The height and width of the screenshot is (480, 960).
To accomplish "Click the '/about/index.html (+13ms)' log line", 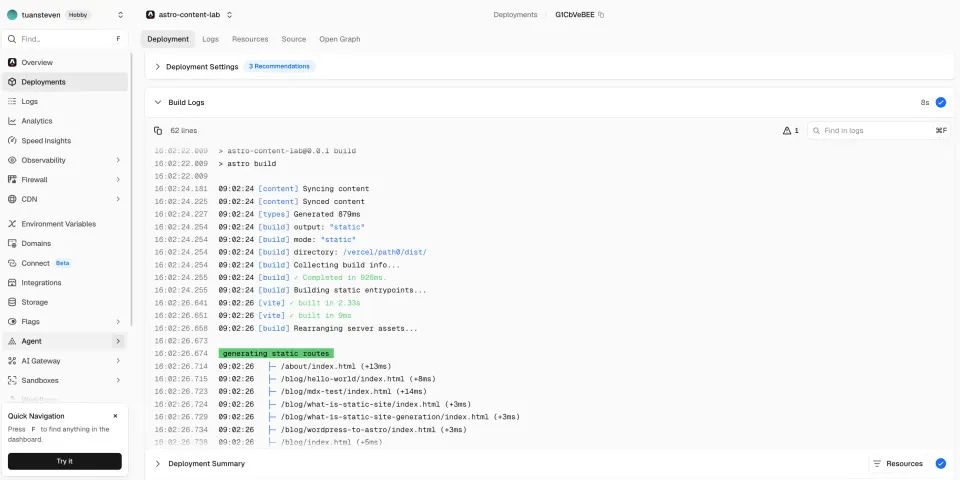I will click(x=336, y=367).
